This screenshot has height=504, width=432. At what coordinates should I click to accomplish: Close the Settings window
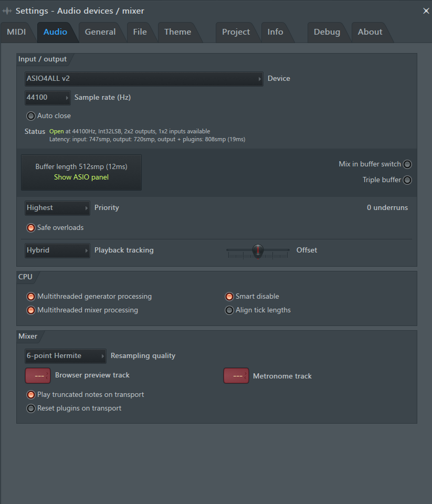pos(426,10)
